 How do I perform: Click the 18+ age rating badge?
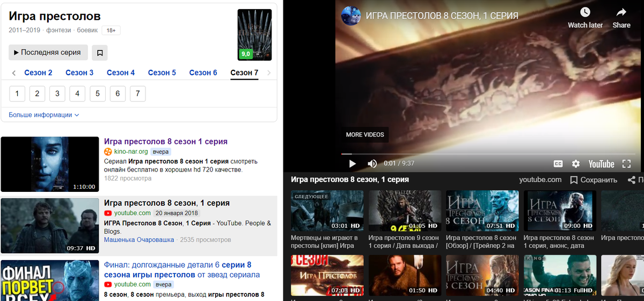click(111, 31)
